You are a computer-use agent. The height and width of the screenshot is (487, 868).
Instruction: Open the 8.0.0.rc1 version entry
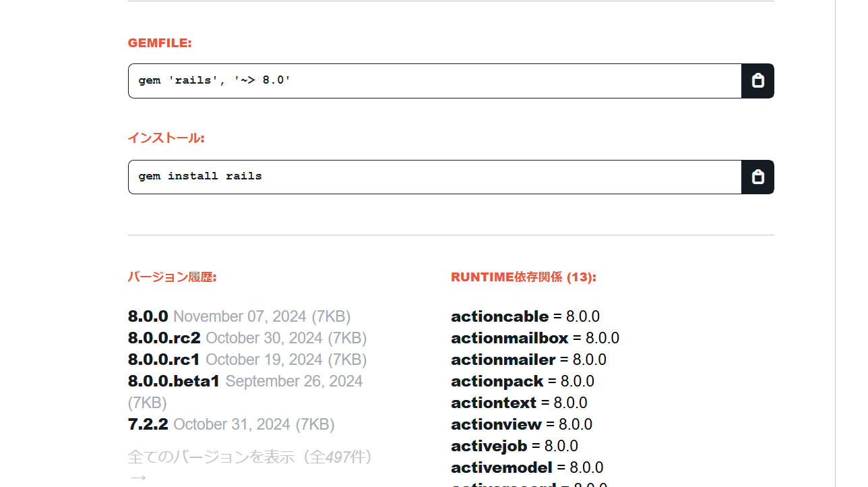point(164,360)
